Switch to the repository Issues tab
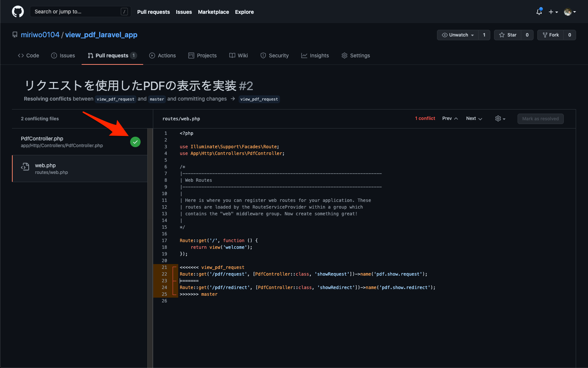 coord(63,55)
